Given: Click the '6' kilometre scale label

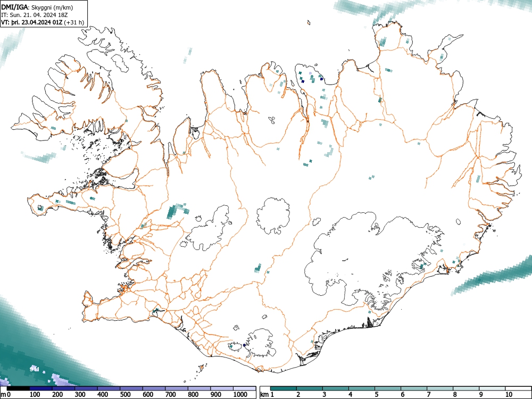Looking at the screenshot, I should point(403,395).
